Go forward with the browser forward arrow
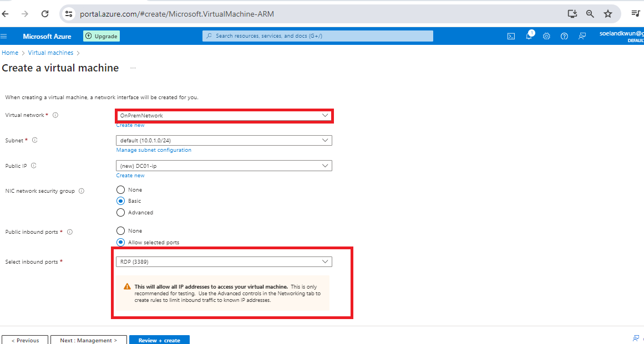This screenshot has height=344, width=644. point(25,14)
